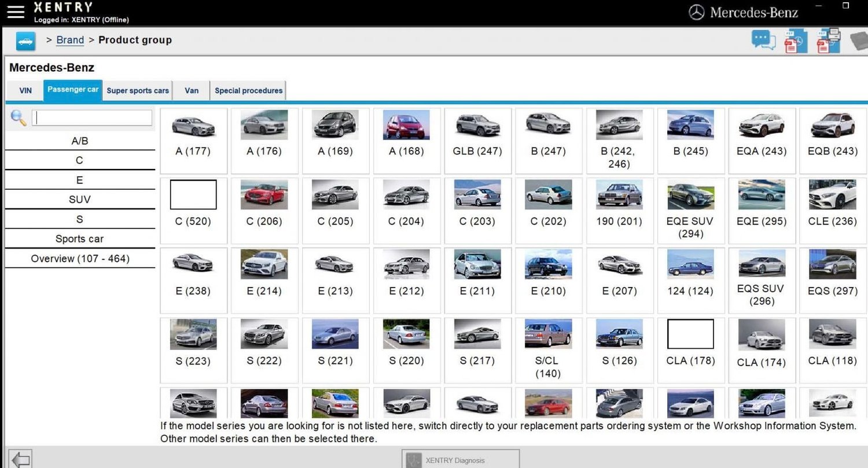Open the GLB (247) model series
The height and width of the screenshot is (468, 868).
tap(477, 141)
